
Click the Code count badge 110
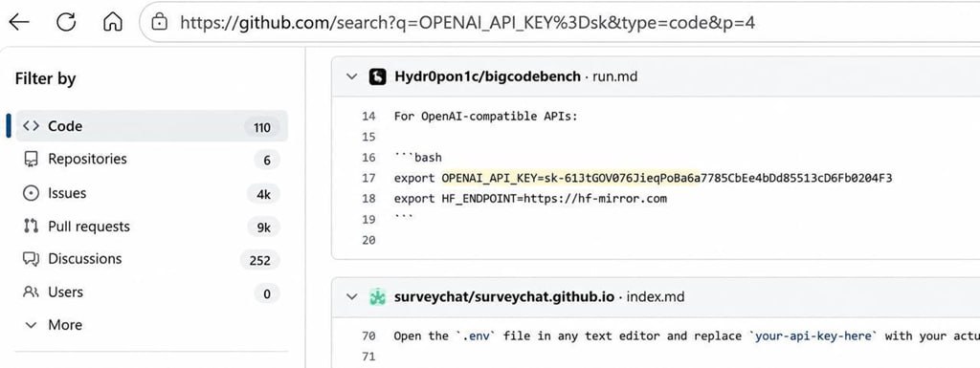tap(262, 128)
